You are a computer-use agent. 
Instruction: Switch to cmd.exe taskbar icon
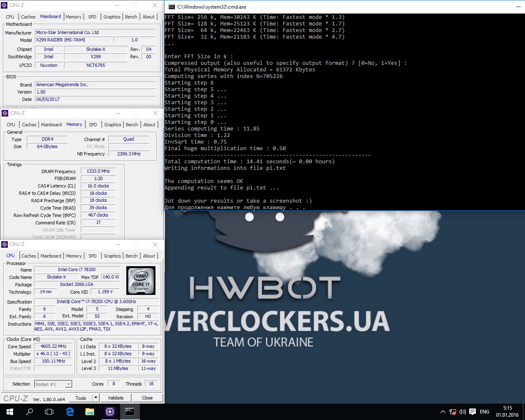pyautogui.click(x=130, y=412)
